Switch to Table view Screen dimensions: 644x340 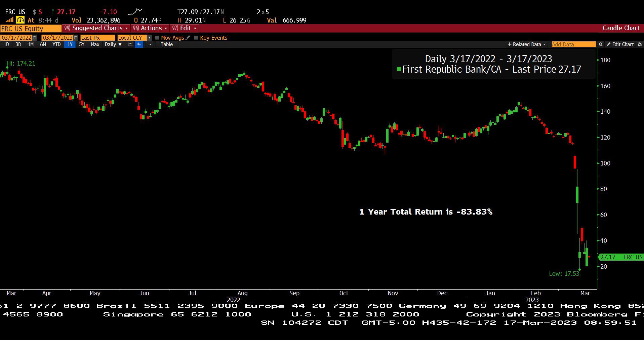[x=167, y=44]
